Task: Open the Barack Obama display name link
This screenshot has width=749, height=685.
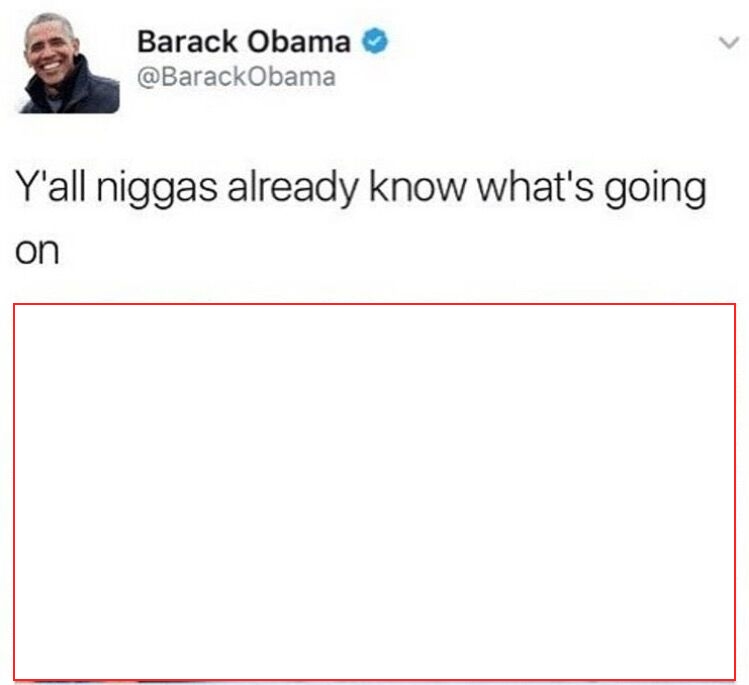Action: (x=244, y=42)
